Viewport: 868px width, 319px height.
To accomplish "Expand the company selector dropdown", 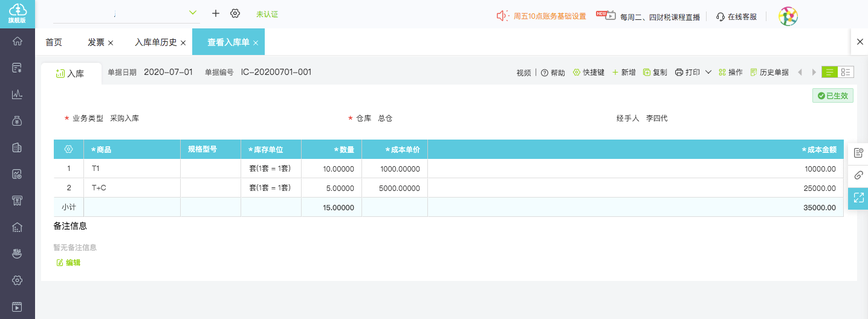I will [193, 13].
